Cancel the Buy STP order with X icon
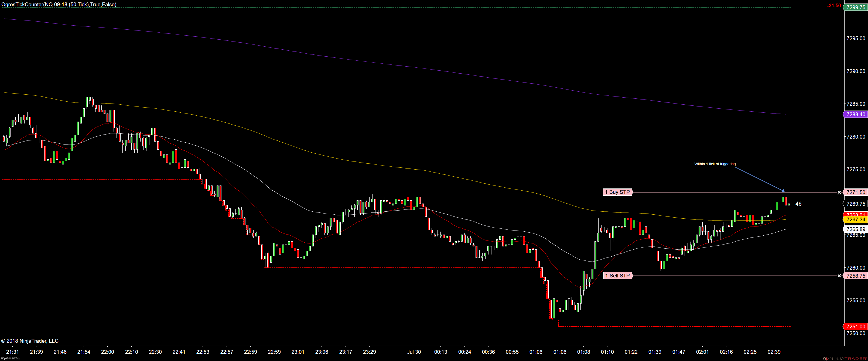This screenshot has width=868, height=361. pyautogui.click(x=839, y=192)
